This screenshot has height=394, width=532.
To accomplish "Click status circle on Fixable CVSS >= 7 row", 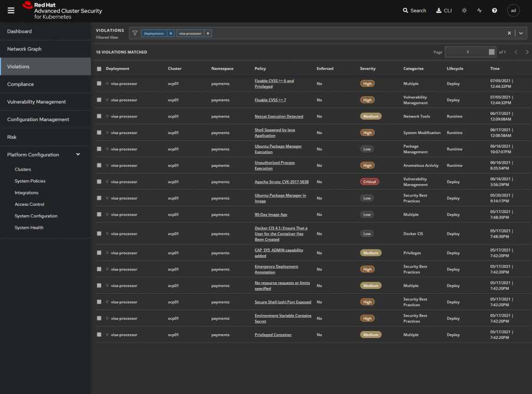I will [x=107, y=100].
